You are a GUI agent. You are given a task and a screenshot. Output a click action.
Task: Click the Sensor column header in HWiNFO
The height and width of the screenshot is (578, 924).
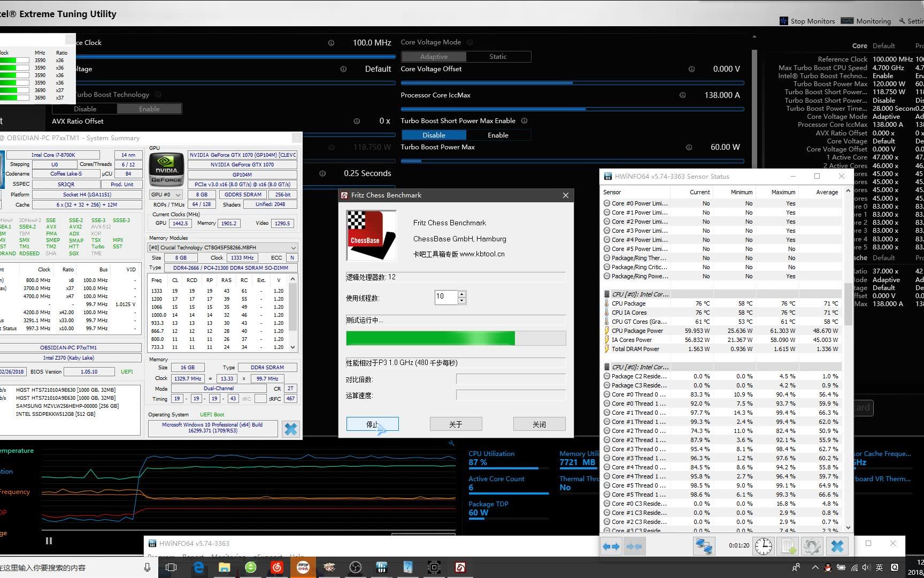coord(635,192)
